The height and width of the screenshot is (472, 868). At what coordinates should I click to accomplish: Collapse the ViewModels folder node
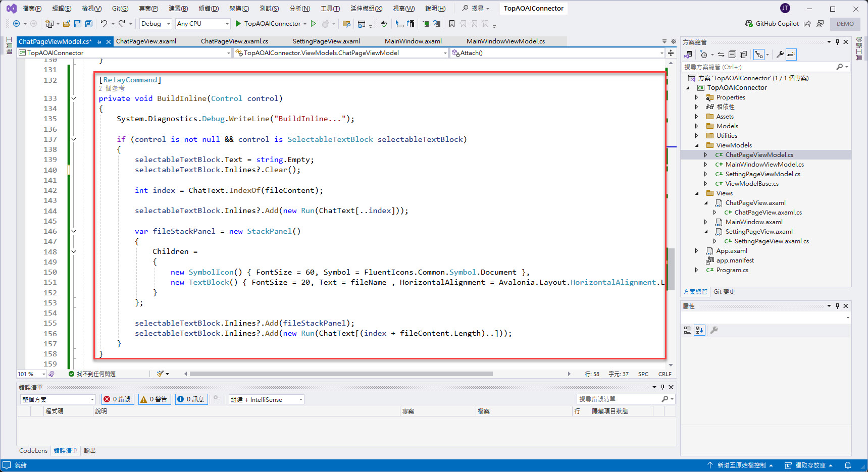coord(696,145)
